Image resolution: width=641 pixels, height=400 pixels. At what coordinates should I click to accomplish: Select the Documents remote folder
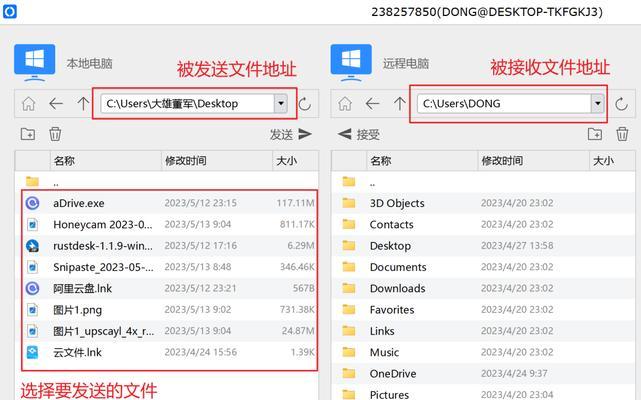tap(483, 267)
